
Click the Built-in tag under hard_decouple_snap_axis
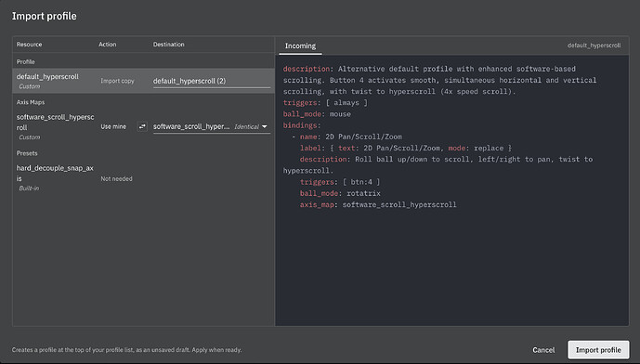(x=29, y=188)
